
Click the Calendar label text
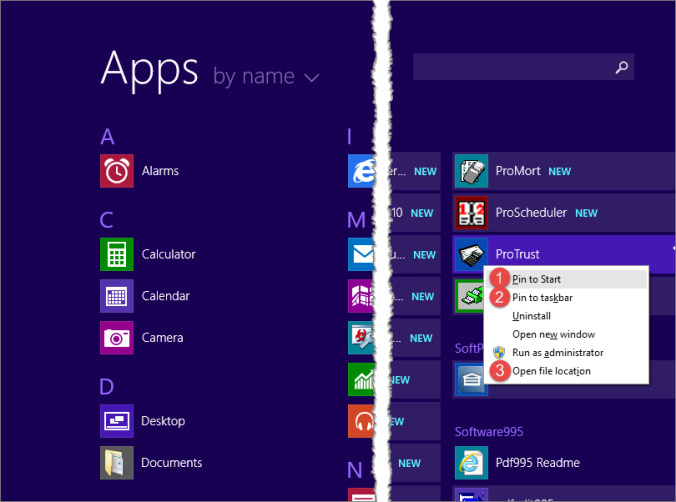(166, 296)
